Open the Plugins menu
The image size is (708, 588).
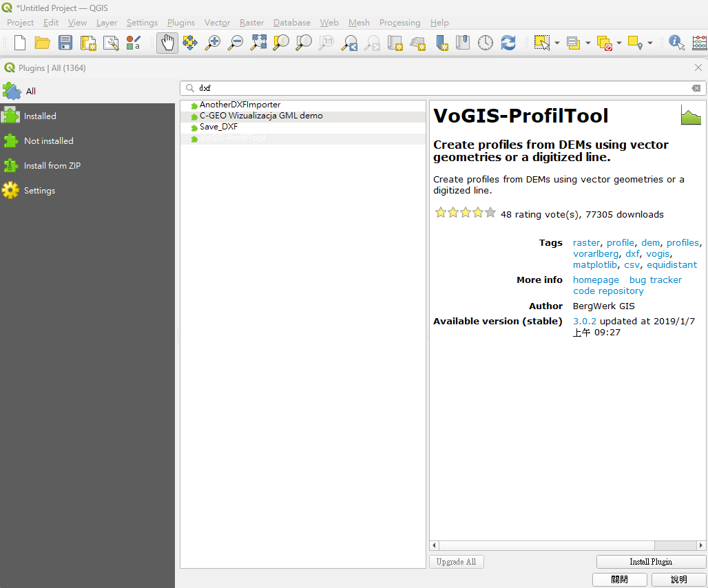(181, 23)
